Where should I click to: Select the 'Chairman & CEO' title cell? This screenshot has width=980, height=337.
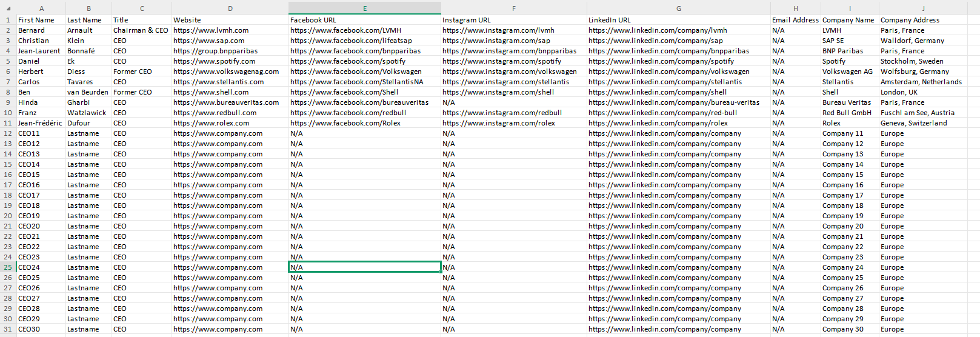pyautogui.click(x=142, y=30)
